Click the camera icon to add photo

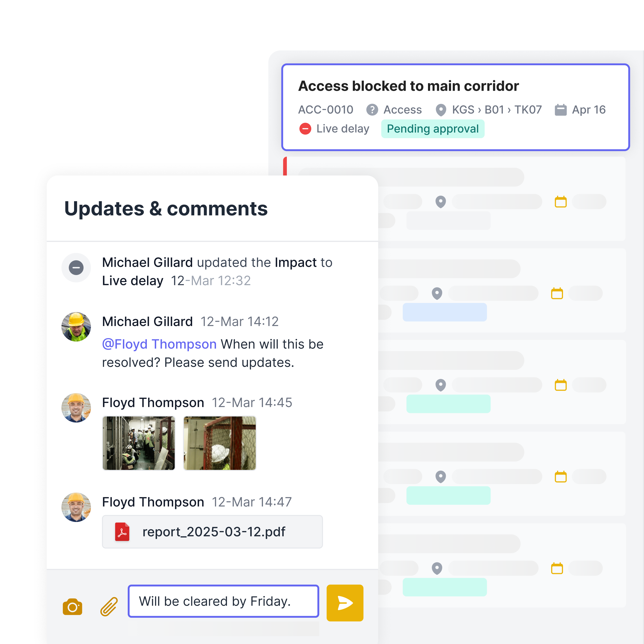(x=72, y=607)
